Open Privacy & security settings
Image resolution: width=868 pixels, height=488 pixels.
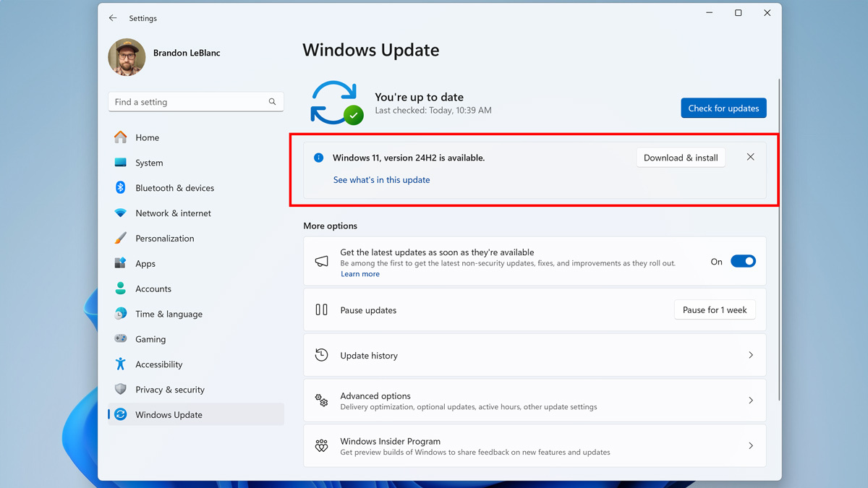196,390
